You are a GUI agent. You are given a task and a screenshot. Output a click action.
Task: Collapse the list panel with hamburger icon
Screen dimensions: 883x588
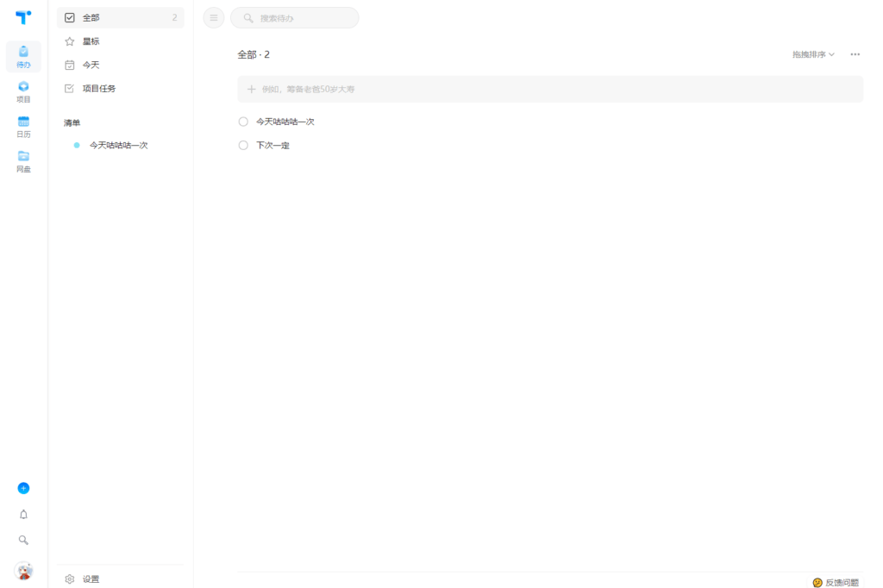click(214, 18)
